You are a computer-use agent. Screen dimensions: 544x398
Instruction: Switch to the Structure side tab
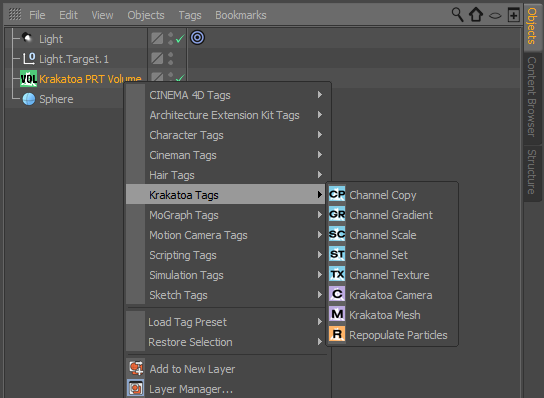[x=533, y=172]
